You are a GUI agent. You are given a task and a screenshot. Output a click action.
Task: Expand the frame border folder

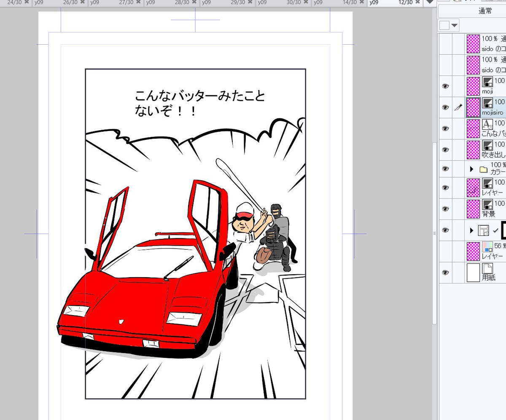(x=472, y=230)
